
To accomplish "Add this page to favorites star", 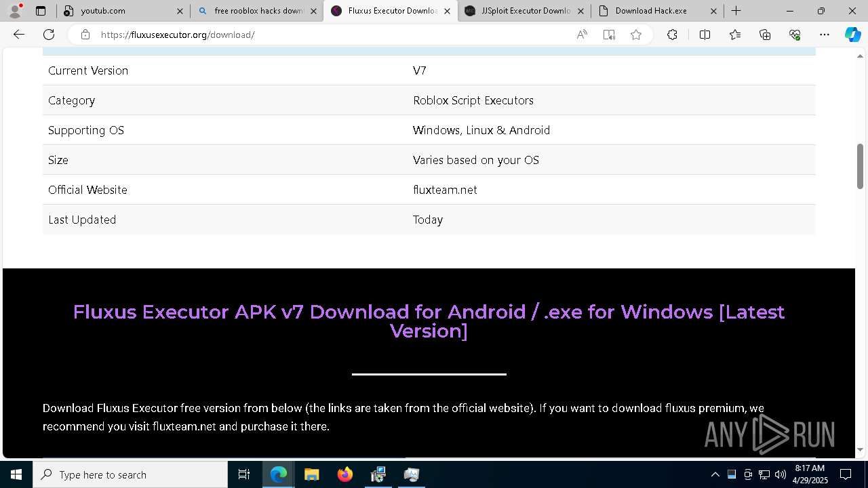I will coord(636,35).
